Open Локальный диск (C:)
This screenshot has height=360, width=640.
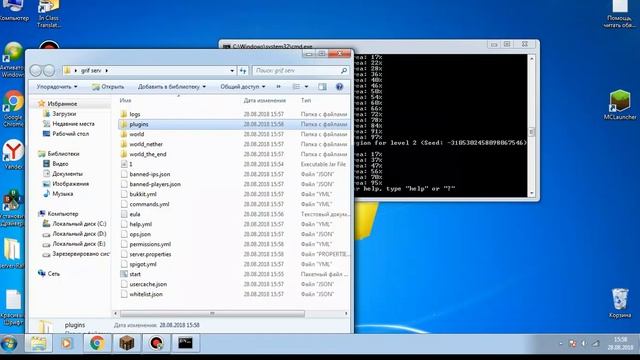(x=79, y=224)
